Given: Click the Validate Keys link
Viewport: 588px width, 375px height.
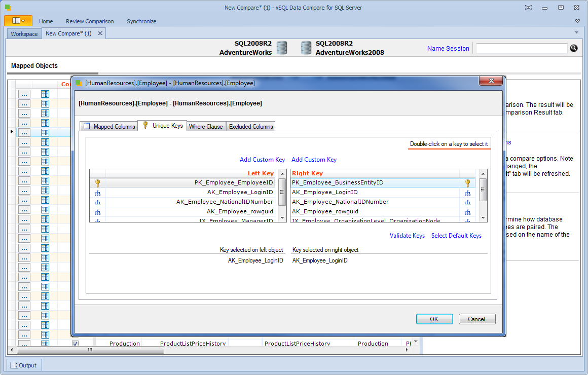Looking at the screenshot, I should point(407,236).
